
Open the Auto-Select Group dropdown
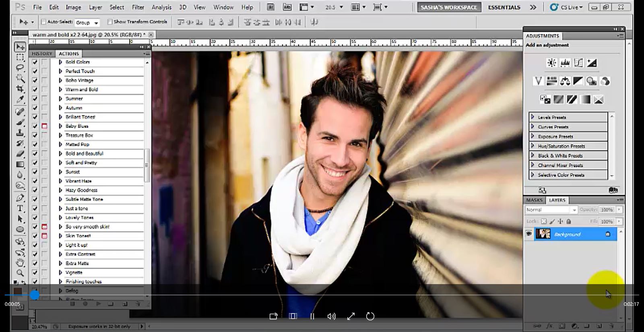(x=87, y=23)
